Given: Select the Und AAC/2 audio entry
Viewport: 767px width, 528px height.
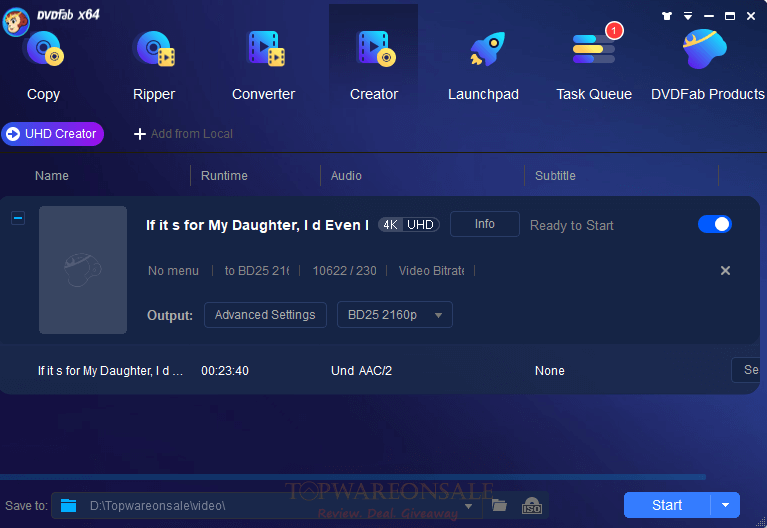Looking at the screenshot, I should click(361, 371).
